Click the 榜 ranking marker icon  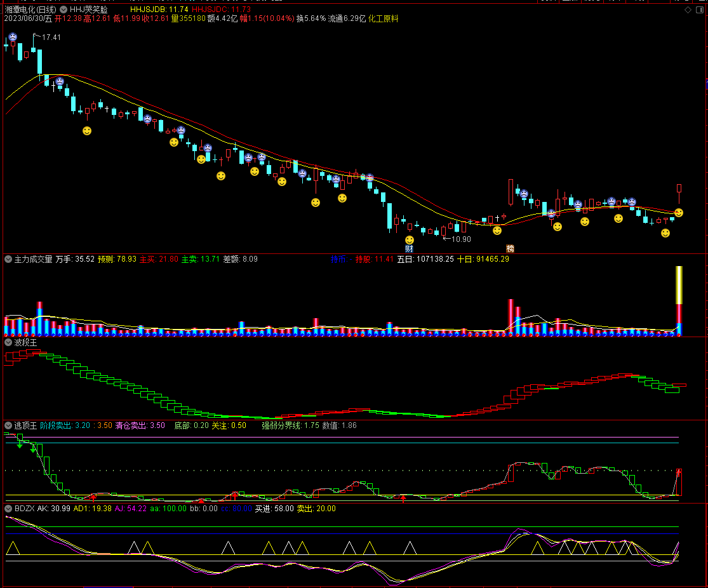tap(510, 248)
